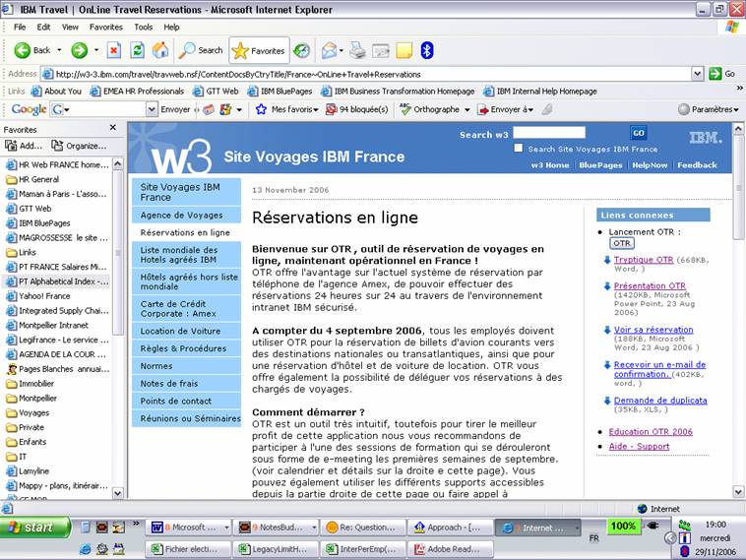746x560 pixels.
Task: Open Location de Voiture nav item
Action: click(187, 331)
